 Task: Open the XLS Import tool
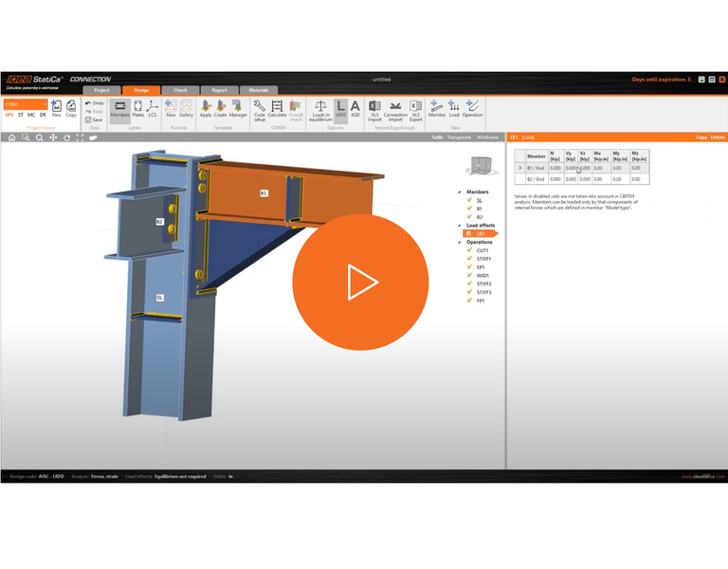click(x=374, y=109)
